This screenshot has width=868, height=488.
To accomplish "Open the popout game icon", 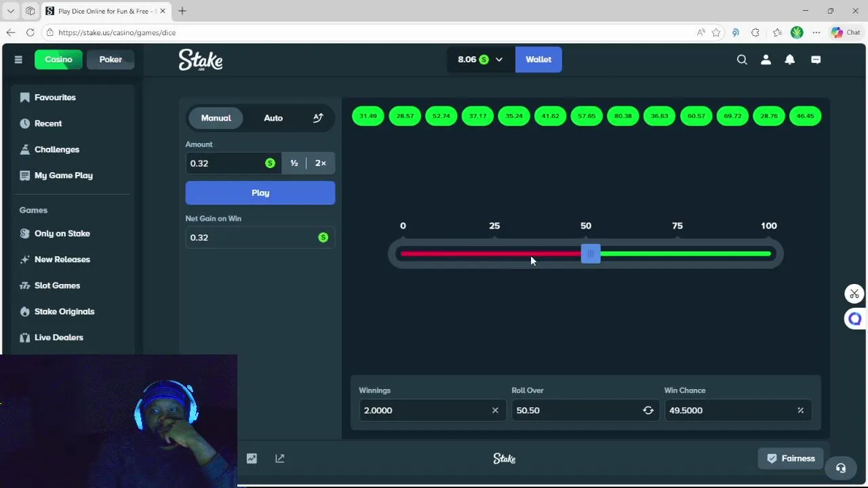I will tap(280, 459).
